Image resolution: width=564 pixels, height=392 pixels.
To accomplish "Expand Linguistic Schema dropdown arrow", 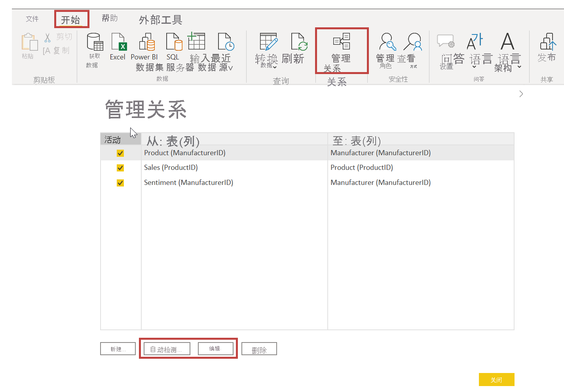I will point(519,67).
